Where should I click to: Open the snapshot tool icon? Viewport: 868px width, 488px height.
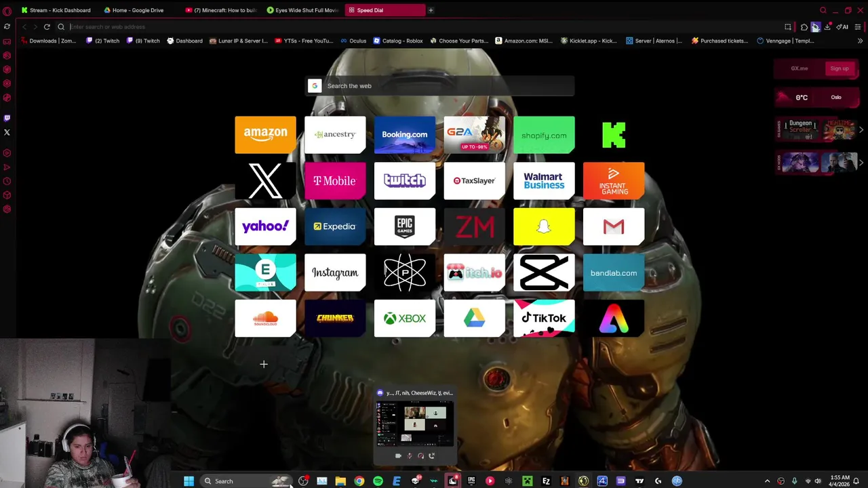point(788,27)
